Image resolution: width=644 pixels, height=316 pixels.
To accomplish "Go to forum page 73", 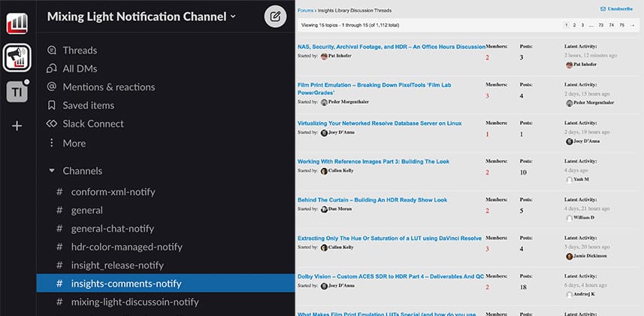I will click(601, 25).
